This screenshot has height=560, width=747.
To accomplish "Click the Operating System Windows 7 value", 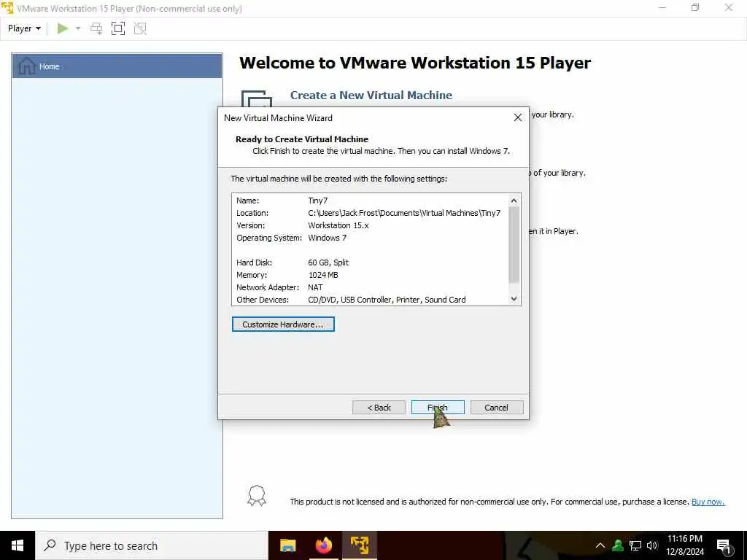I will pos(327,238).
